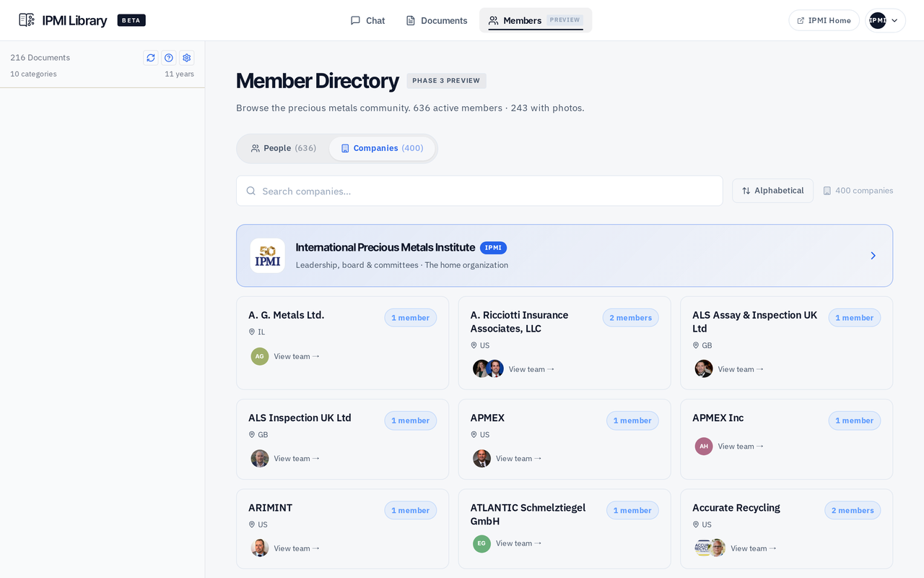Select the Companies (400) tab

(x=382, y=148)
